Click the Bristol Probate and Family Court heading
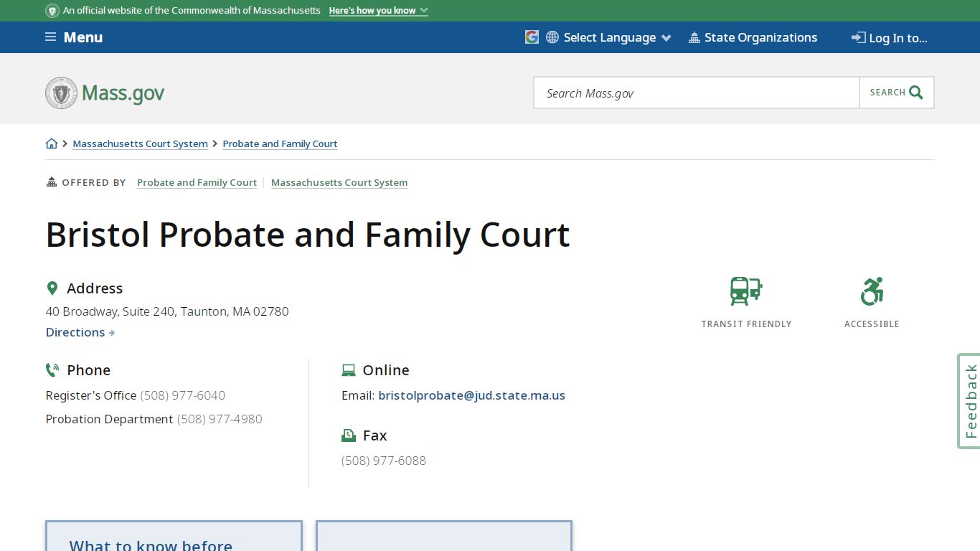The height and width of the screenshot is (551, 980). 308,235
